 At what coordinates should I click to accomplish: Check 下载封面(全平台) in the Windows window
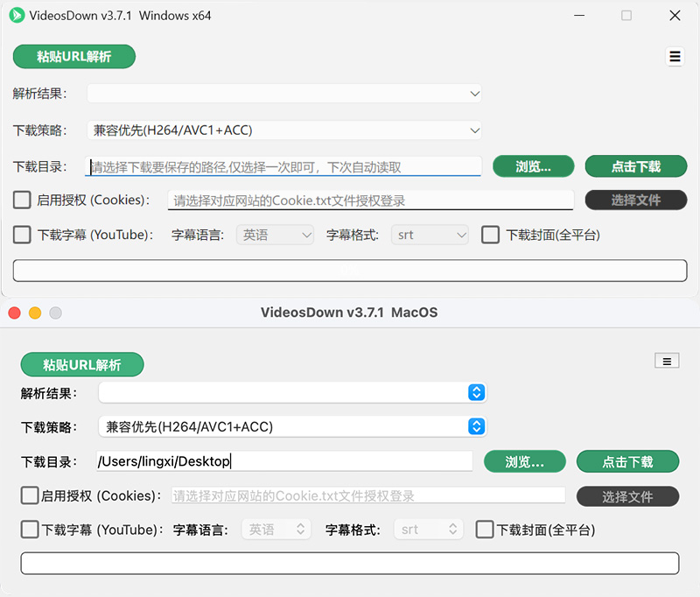[x=490, y=235]
